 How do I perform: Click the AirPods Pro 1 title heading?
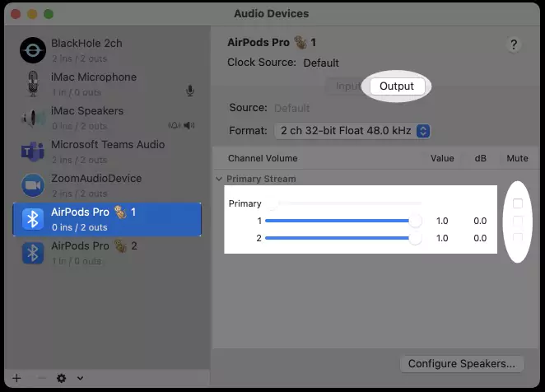(x=272, y=43)
